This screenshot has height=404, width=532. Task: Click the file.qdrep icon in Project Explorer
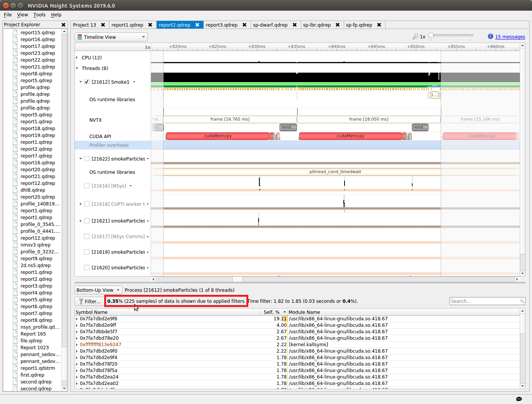15,340
